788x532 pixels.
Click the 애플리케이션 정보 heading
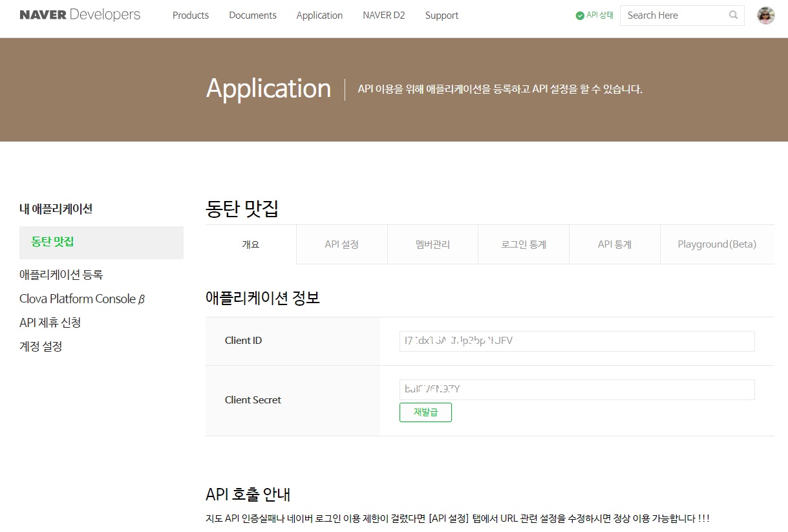coord(262,298)
